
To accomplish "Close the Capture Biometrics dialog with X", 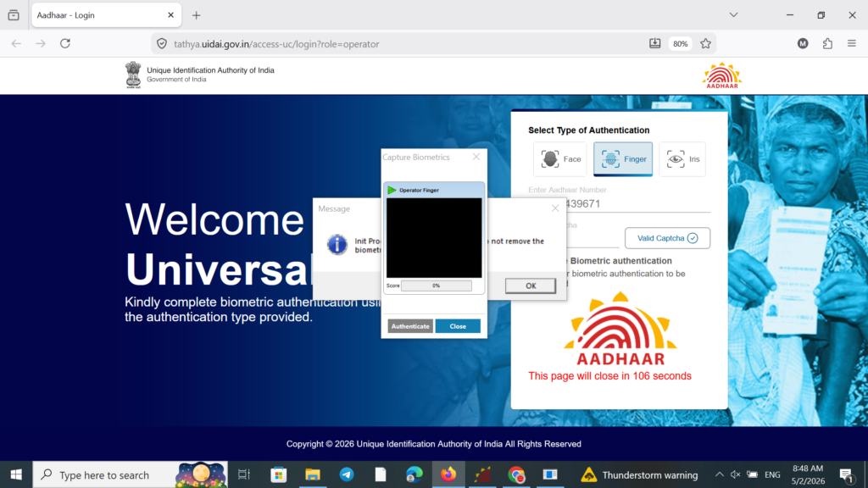I will pos(476,157).
